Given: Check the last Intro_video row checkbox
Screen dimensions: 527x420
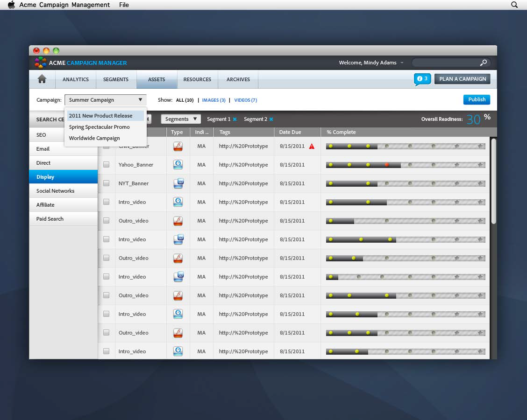Looking at the screenshot, I should pos(106,351).
